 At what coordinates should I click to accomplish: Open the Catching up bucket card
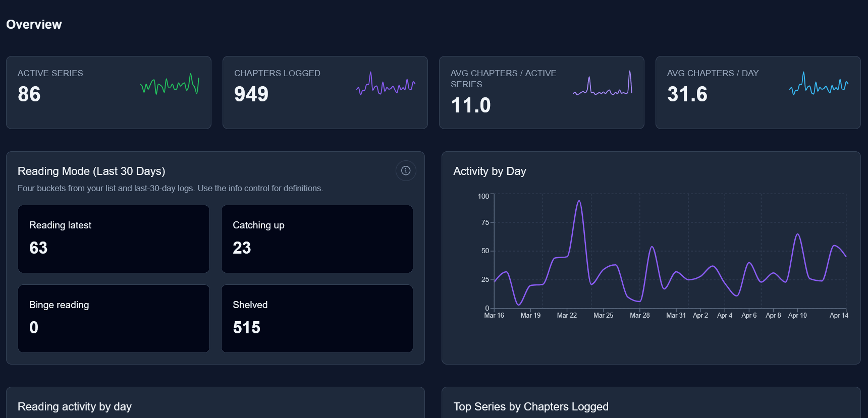[x=317, y=239]
